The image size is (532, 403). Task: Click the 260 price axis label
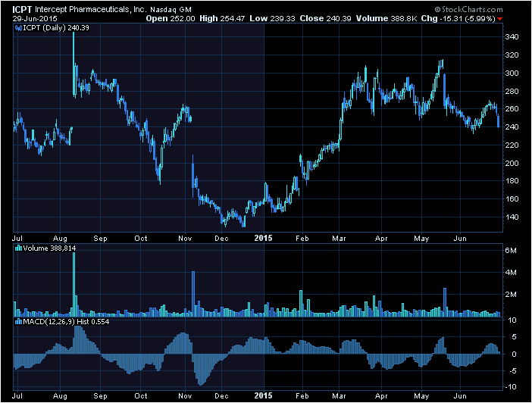click(x=512, y=109)
